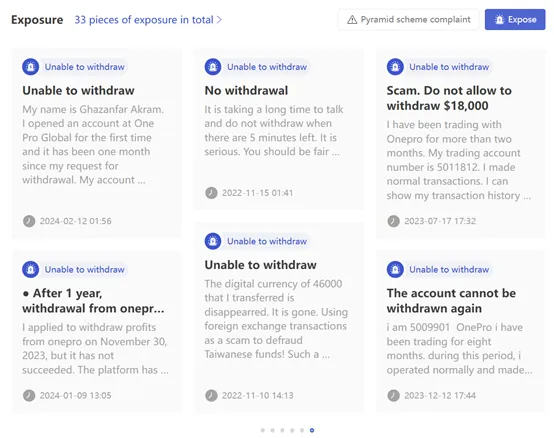Viewport: 554px width, 438px height.
Task: Click the alarm icon on Scam $18,000 card
Action: 395,67
